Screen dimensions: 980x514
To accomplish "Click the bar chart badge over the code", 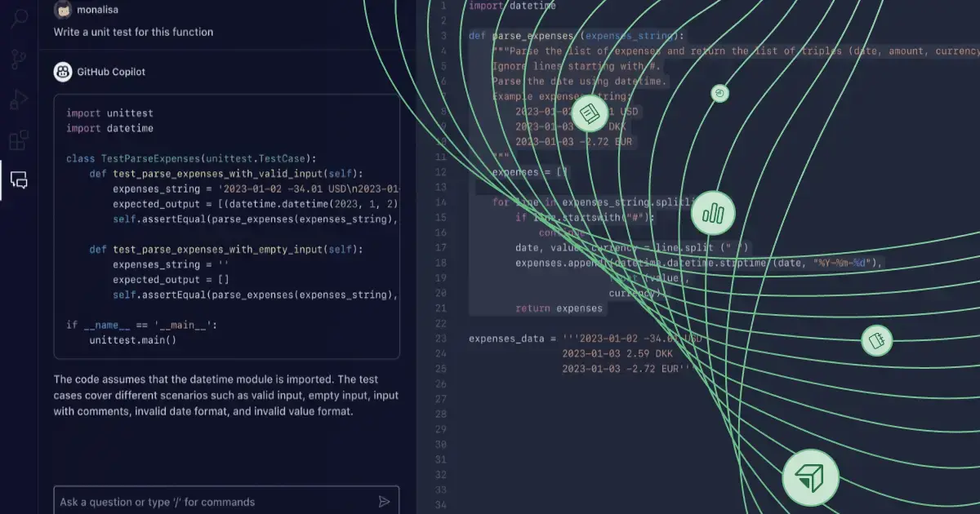I will click(712, 212).
